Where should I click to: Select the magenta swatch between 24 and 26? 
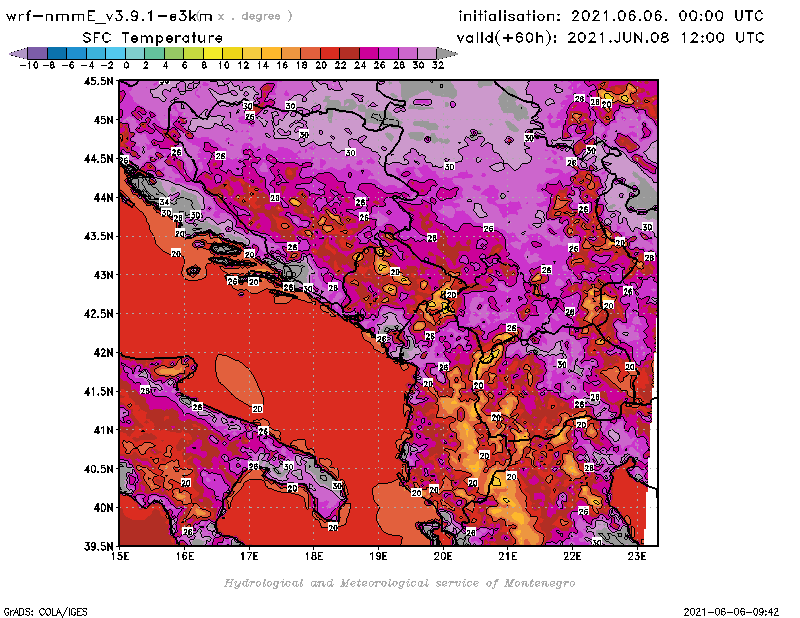click(369, 53)
